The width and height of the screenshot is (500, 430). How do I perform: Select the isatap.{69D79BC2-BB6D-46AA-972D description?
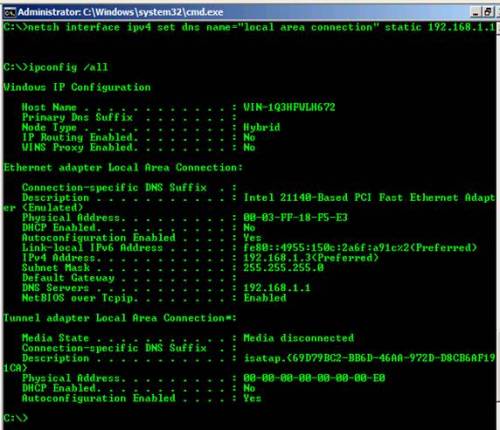[369, 358]
